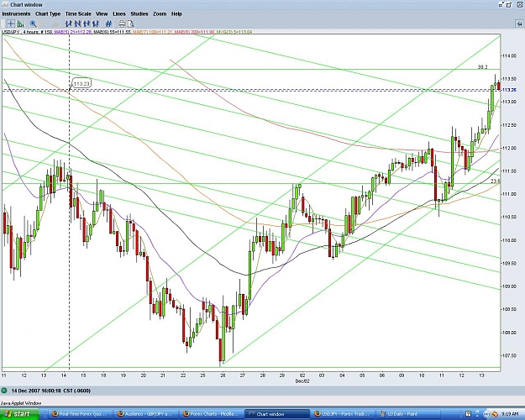
Task: Toggle the grid hash icon
Action: [108, 24]
